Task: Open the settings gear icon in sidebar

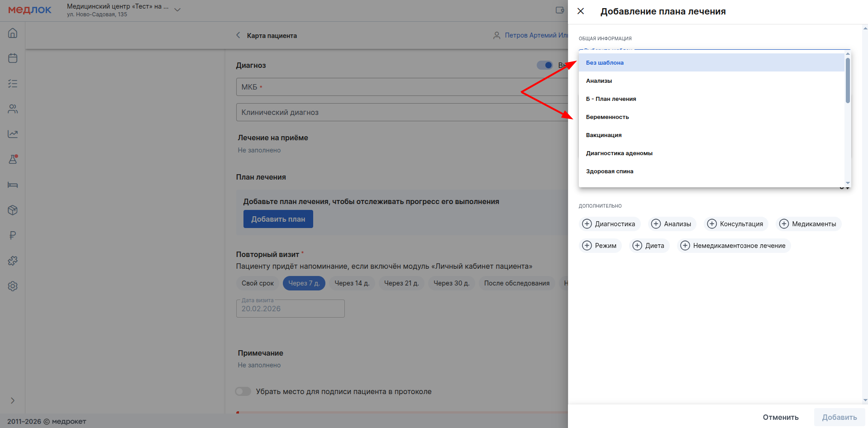Action: [13, 286]
